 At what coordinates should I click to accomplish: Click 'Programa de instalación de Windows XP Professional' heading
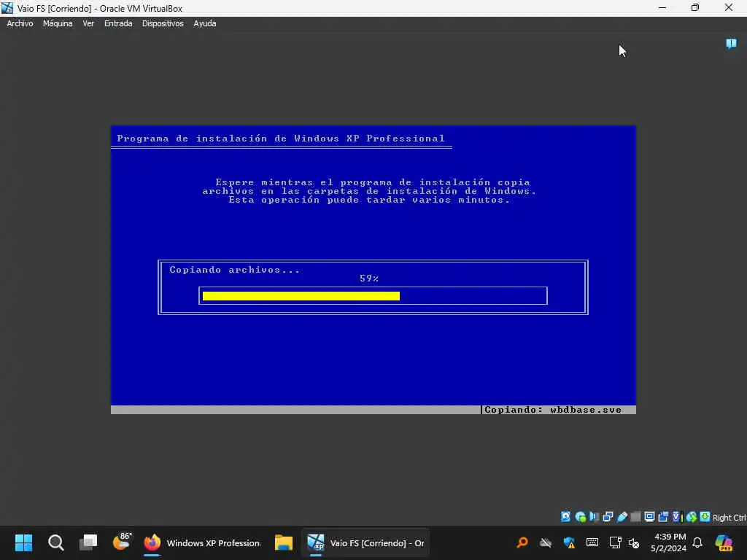click(x=281, y=138)
